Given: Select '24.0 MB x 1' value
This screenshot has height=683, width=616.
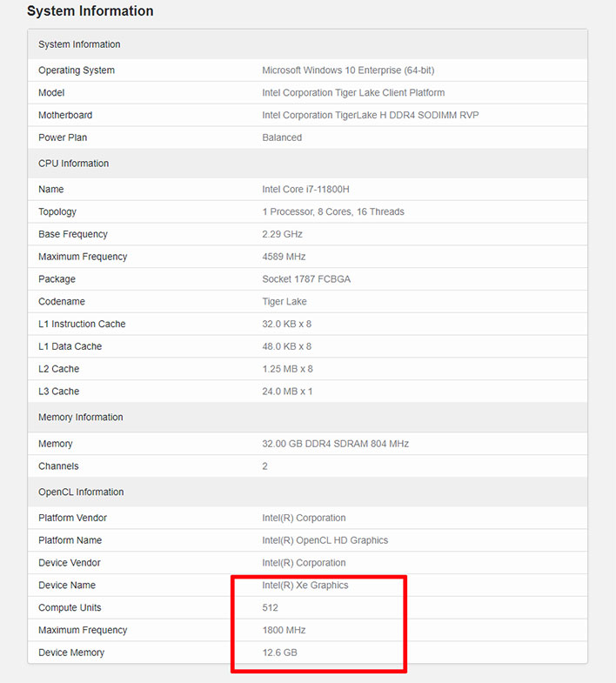Looking at the screenshot, I should [x=287, y=392].
